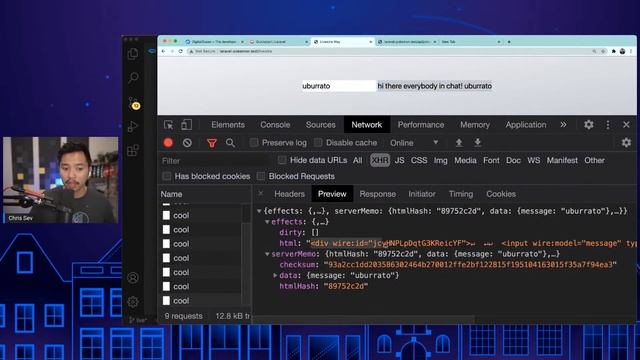Toggle the XHR request type filter
The image size is (640, 360).
point(380,160)
